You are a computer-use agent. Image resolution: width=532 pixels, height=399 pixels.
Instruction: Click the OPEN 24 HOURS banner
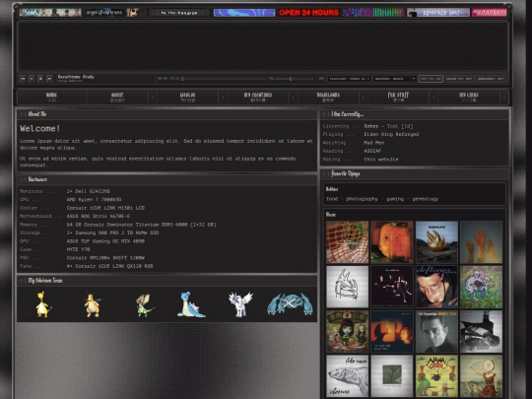[308, 13]
